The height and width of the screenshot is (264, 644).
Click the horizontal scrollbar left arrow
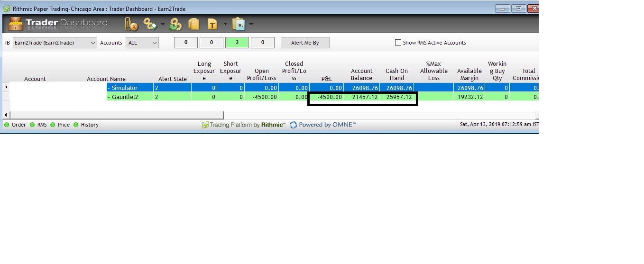[6, 115]
